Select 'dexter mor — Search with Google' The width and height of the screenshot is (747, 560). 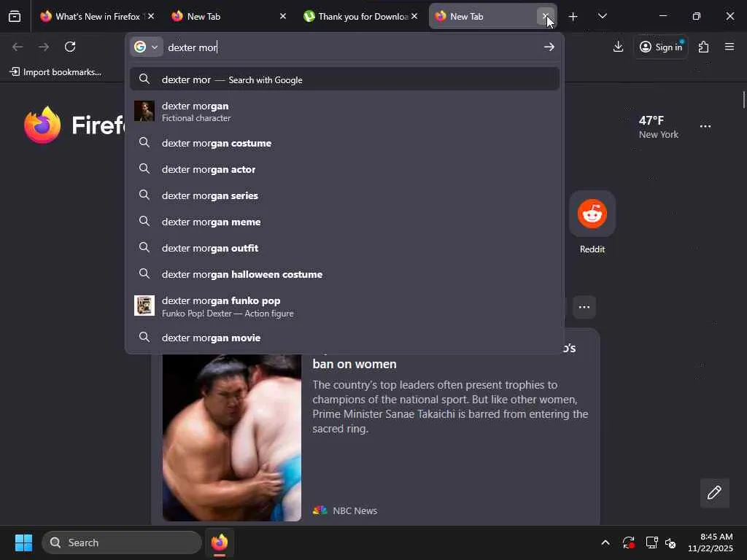[x=344, y=79]
